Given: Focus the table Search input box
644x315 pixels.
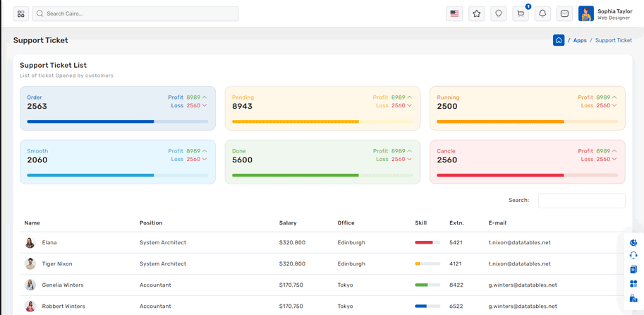Looking at the screenshot, I should tap(581, 201).
